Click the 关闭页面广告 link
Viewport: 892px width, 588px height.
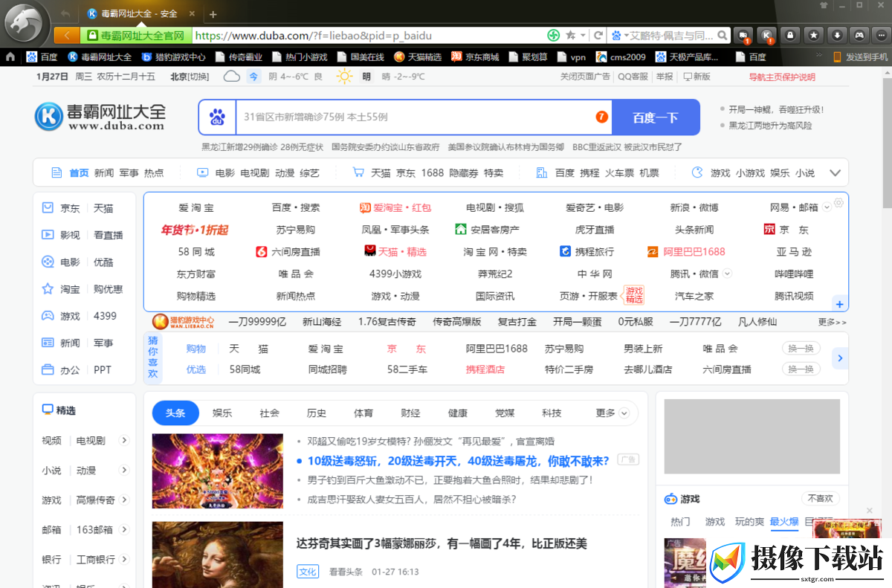[585, 77]
